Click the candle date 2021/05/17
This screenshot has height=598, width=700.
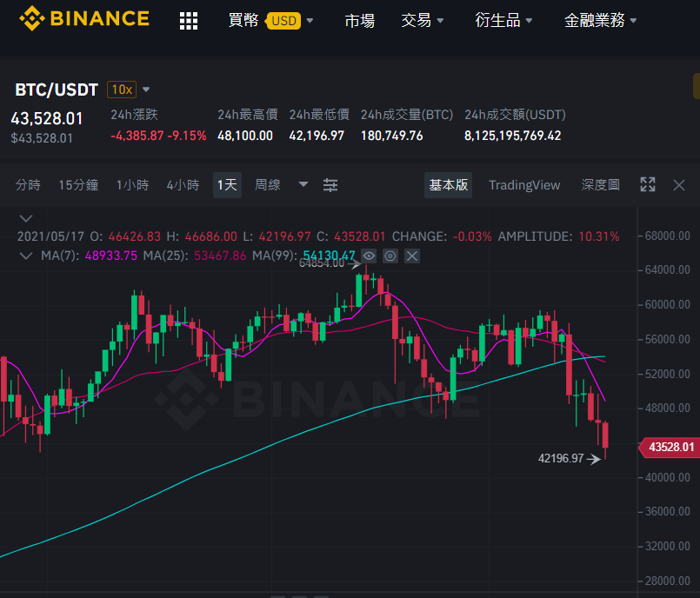pyautogui.click(x=50, y=236)
